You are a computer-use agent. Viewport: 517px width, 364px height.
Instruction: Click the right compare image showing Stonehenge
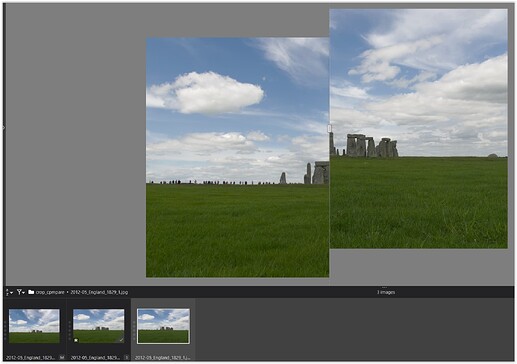[419, 128]
